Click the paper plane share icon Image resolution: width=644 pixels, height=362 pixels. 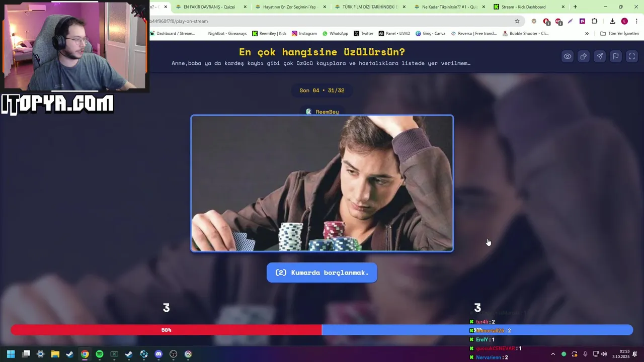coord(600,56)
